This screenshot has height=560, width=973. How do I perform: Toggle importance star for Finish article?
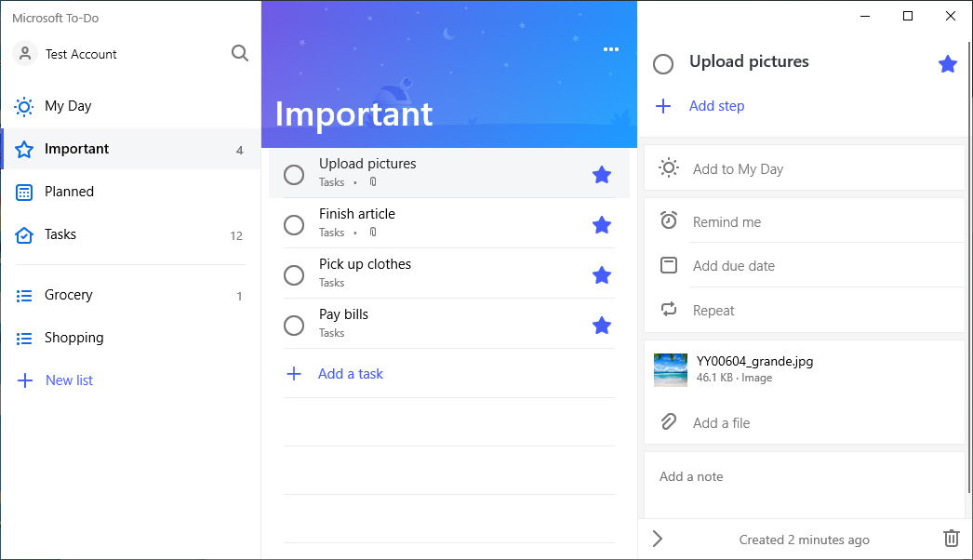(x=602, y=222)
